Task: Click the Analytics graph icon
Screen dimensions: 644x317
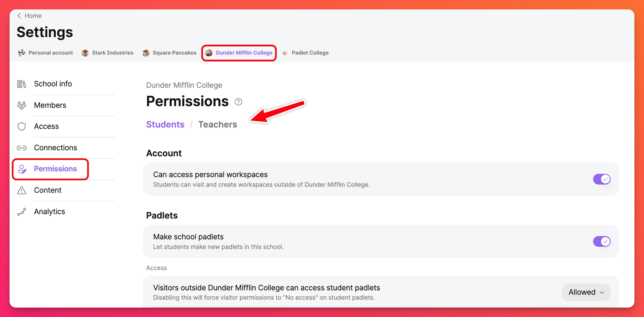Action: click(22, 212)
